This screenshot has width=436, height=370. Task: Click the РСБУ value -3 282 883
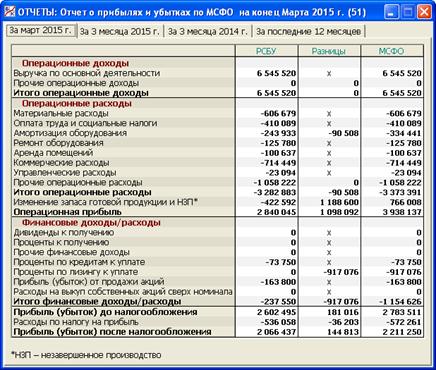tap(274, 193)
